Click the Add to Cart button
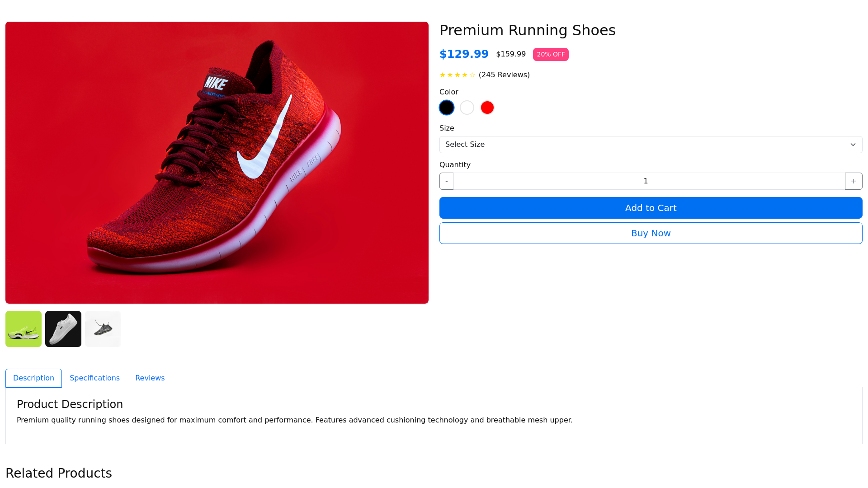Viewport: 868px width, 488px height. pos(651,208)
